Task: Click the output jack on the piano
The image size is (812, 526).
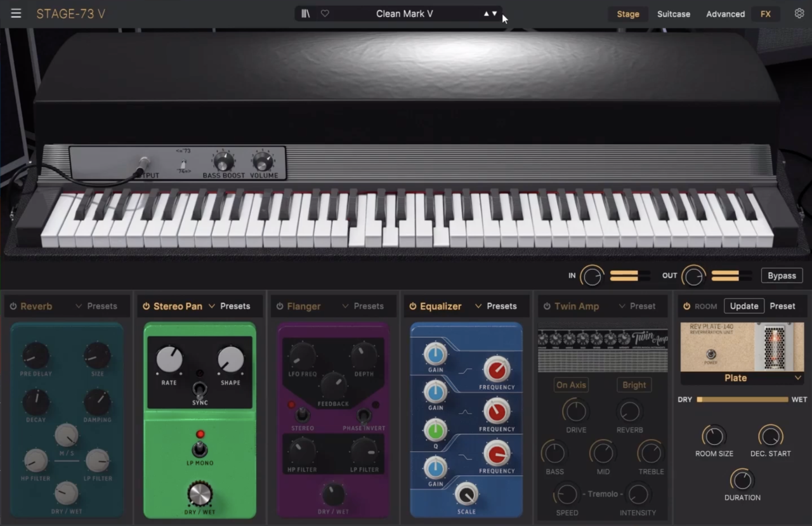Action: pyautogui.click(x=143, y=164)
